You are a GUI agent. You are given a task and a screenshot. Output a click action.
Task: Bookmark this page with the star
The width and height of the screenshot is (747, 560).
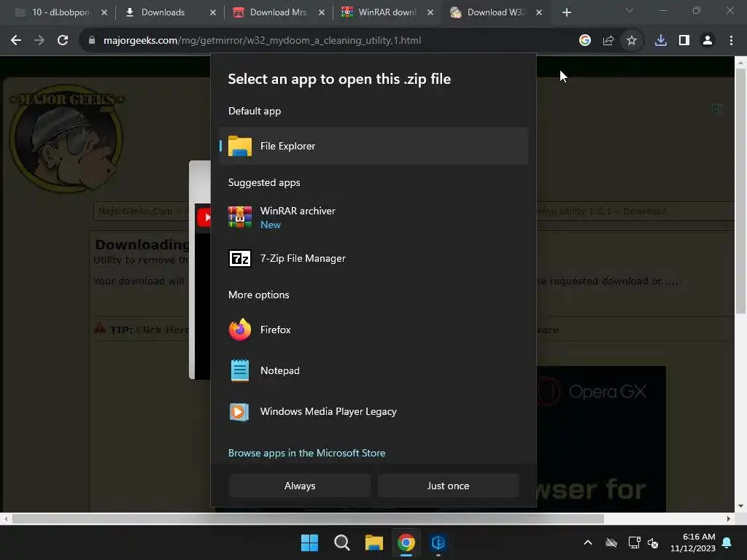(632, 41)
